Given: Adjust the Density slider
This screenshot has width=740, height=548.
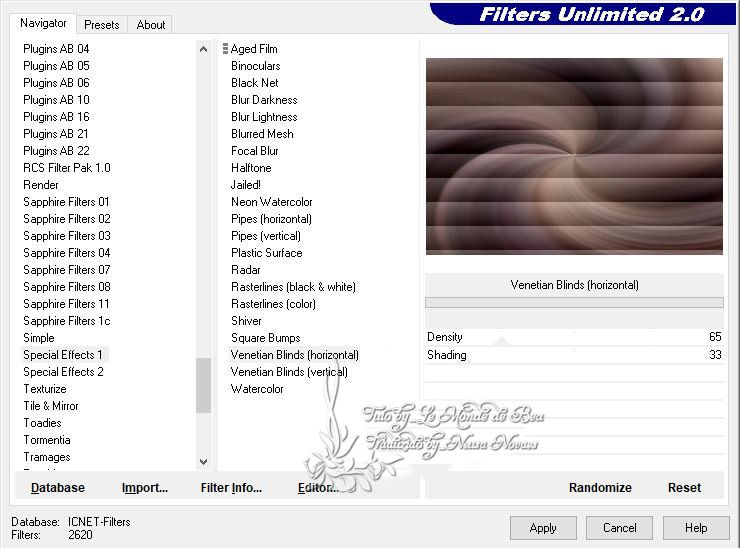Looking at the screenshot, I should (574, 337).
